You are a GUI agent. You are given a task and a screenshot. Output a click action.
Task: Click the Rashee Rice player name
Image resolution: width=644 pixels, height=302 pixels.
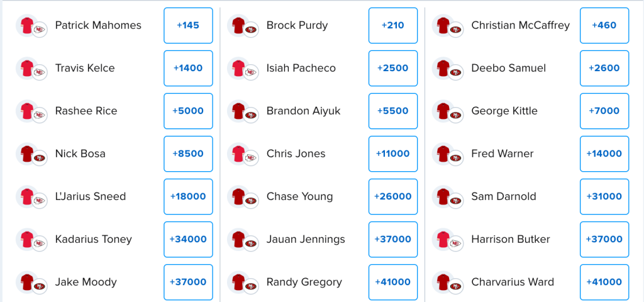click(x=86, y=111)
